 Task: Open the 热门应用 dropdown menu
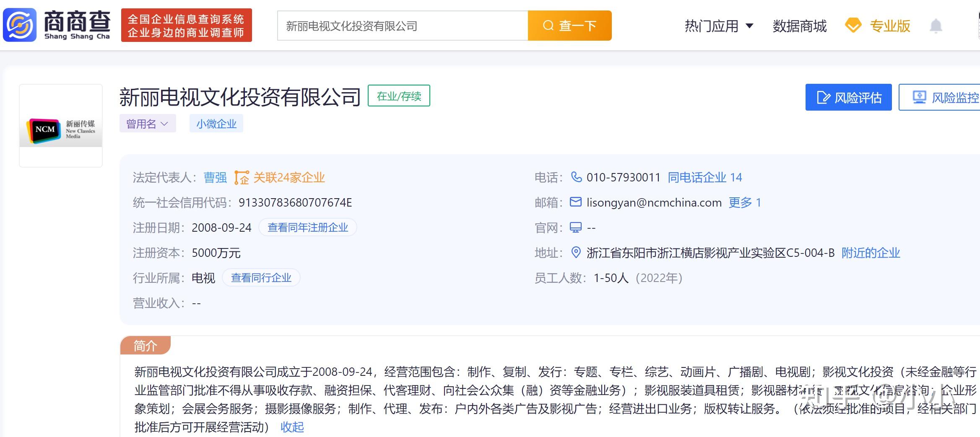coord(719,26)
